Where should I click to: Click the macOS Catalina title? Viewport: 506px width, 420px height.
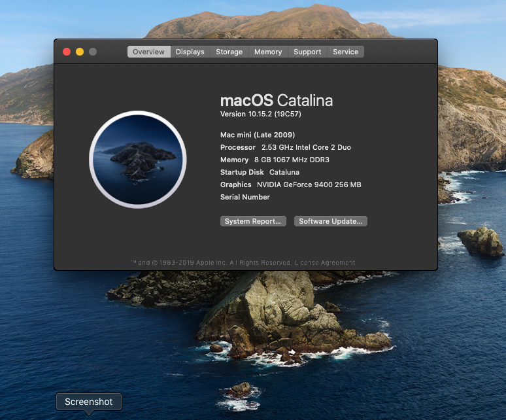[277, 100]
